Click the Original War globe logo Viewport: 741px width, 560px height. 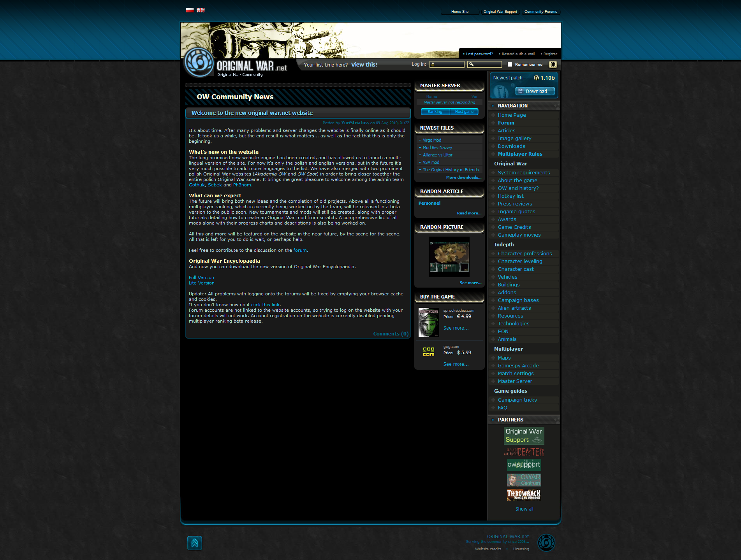[199, 62]
